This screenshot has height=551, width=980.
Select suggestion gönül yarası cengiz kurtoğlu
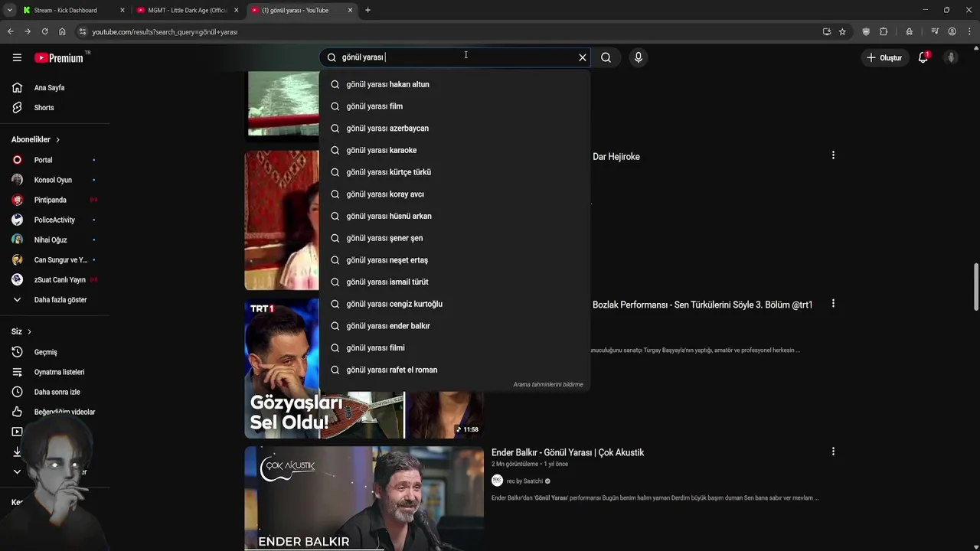click(x=455, y=304)
